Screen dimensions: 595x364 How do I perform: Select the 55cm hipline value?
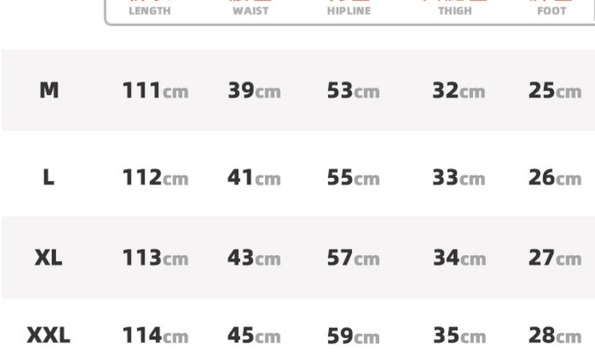353,178
